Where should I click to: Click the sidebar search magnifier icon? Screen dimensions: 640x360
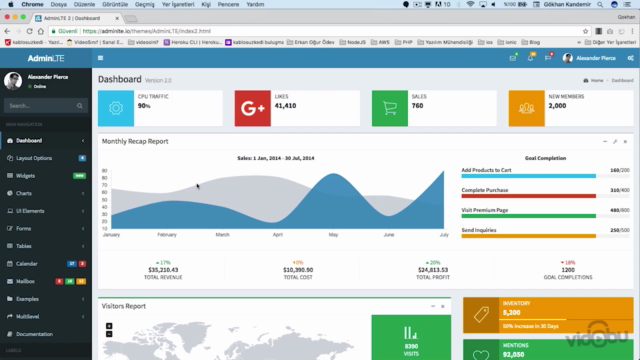coord(80,106)
